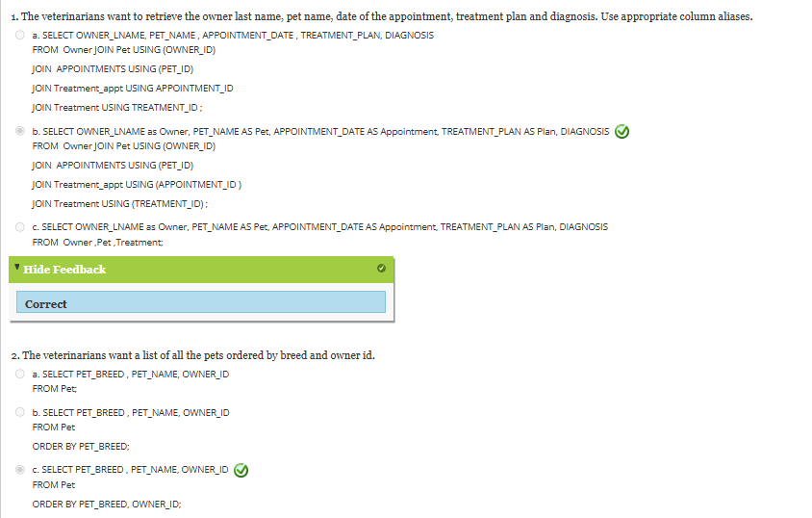
Task: Choose radio option c in question 2
Action: click(x=20, y=470)
